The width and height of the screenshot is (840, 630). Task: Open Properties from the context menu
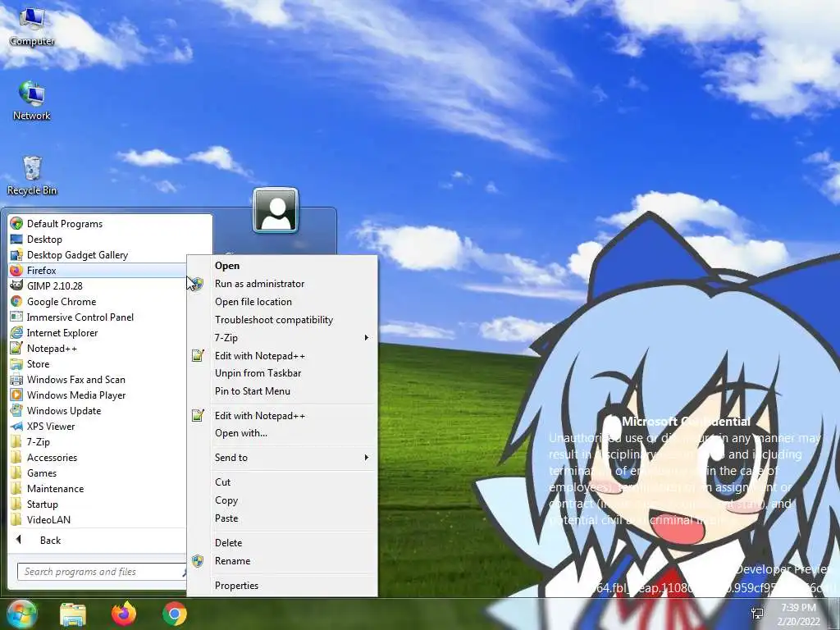282,586
